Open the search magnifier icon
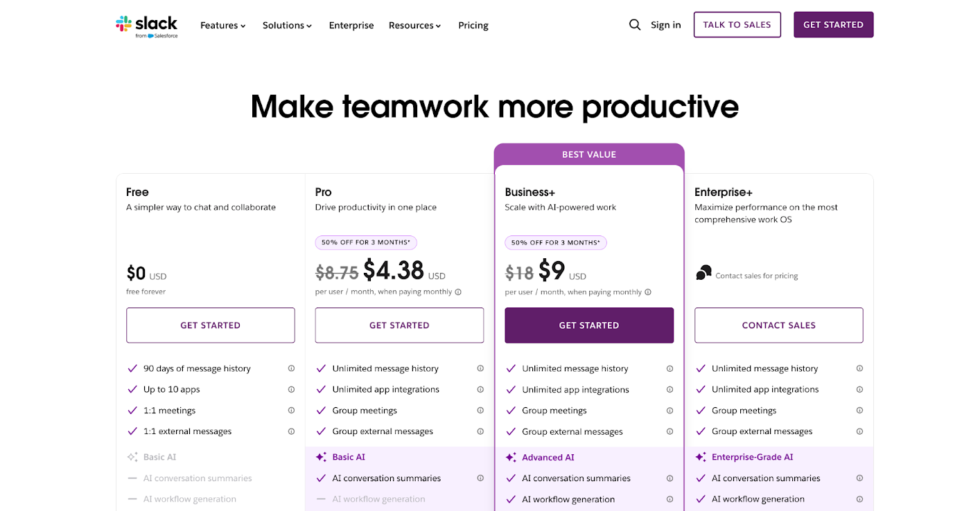The width and height of the screenshot is (980, 511). pos(635,25)
